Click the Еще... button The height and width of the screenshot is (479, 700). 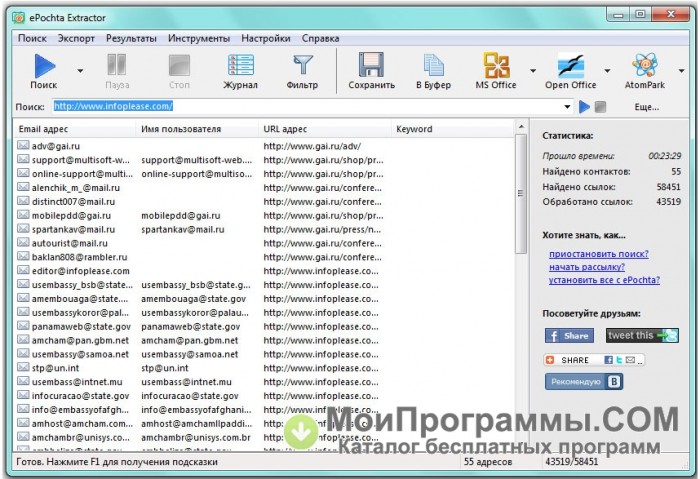[647, 107]
